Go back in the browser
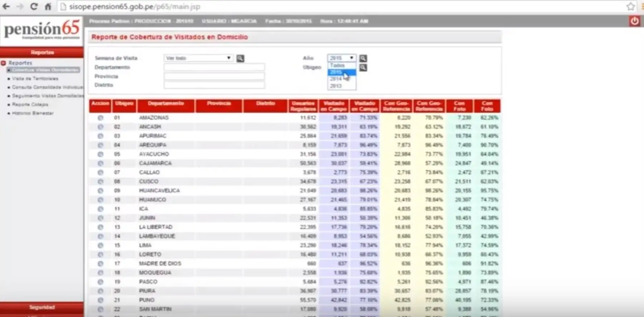This screenshot has width=644, height=317. (6, 6)
